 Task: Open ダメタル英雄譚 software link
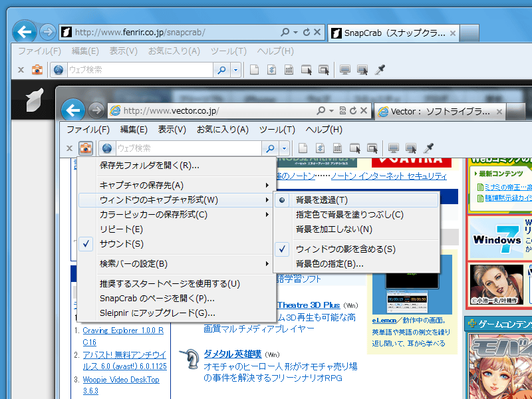click(x=232, y=354)
